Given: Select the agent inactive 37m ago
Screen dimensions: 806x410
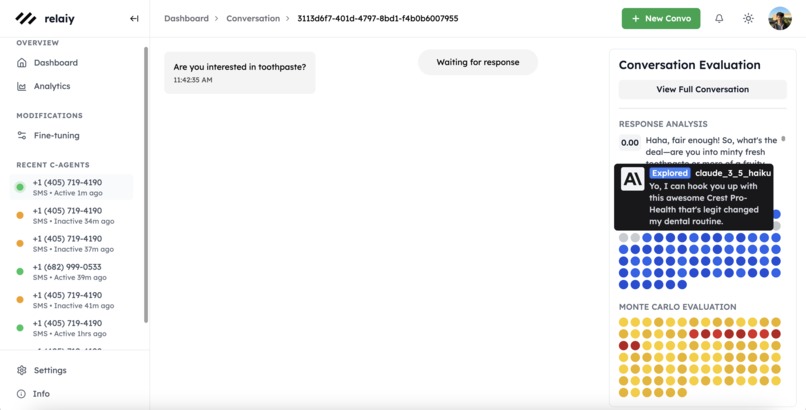Looking at the screenshot, I should click(71, 244).
